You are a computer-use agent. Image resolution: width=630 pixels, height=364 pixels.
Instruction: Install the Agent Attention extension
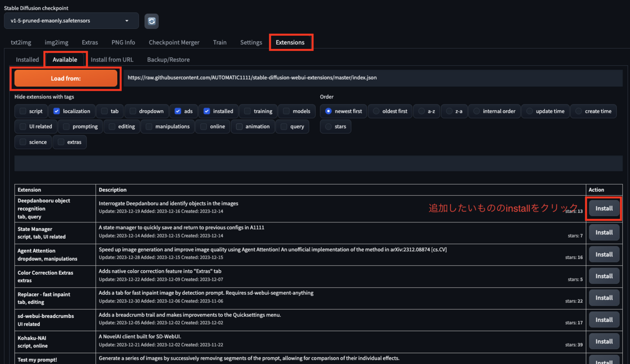(x=604, y=254)
